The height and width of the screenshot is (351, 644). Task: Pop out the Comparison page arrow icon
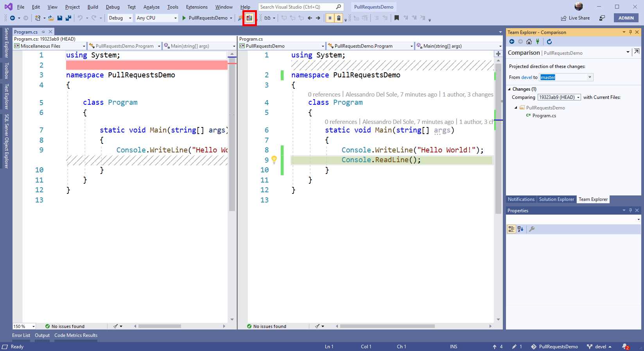tap(637, 52)
